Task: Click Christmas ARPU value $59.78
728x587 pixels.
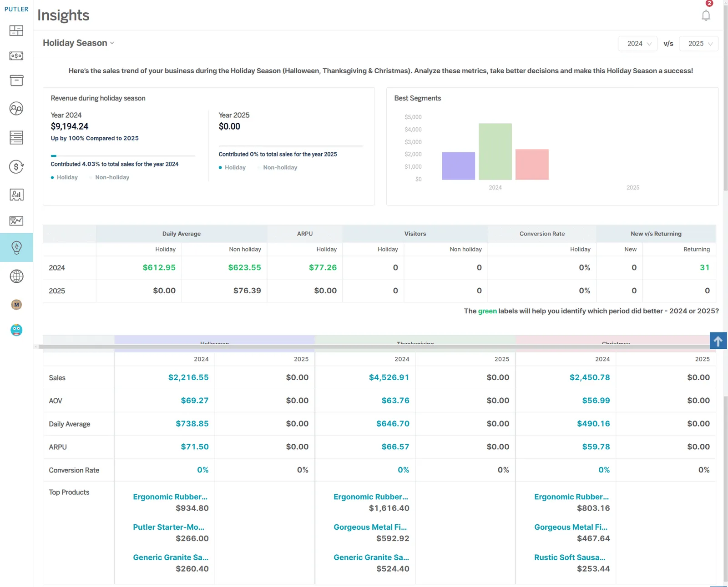Action: coord(596,447)
